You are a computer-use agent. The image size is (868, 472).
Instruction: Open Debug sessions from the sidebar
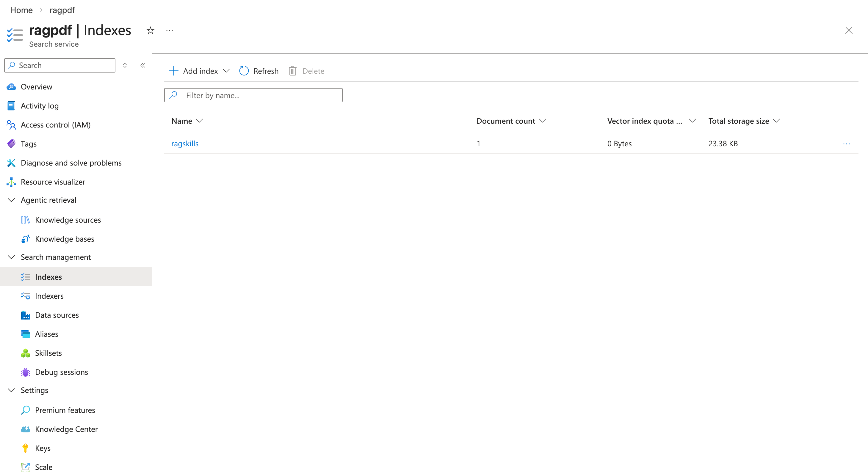coord(61,372)
